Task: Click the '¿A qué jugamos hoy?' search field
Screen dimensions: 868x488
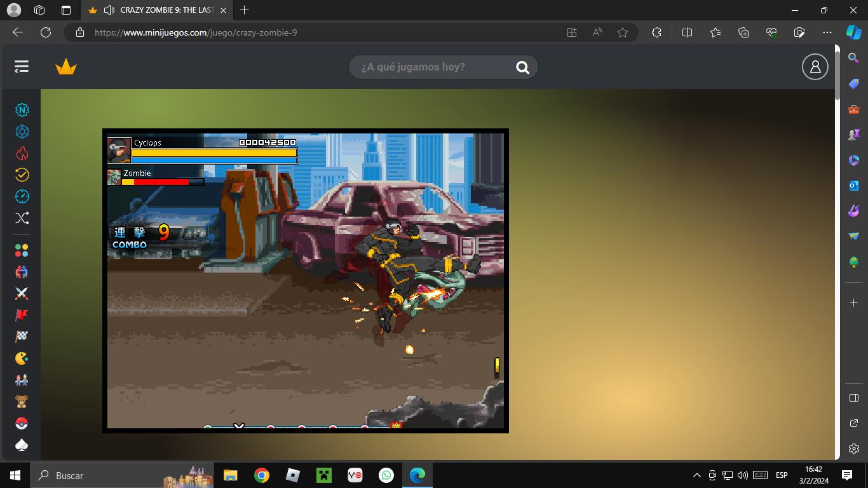Action: point(432,67)
